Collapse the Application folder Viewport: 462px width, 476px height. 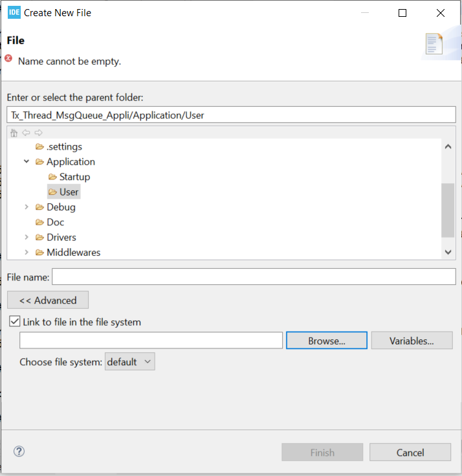pyautogui.click(x=27, y=162)
